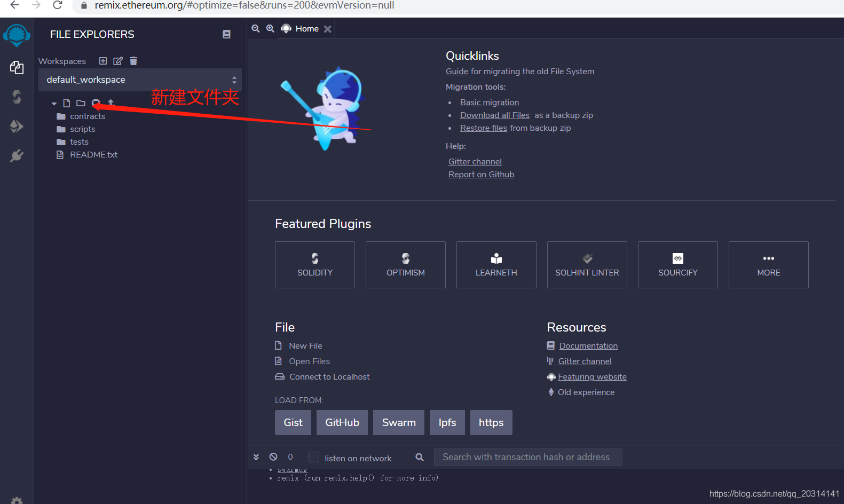Screen dimensions: 844x504
Task: Open Basic migration link
Action: [490, 103]
